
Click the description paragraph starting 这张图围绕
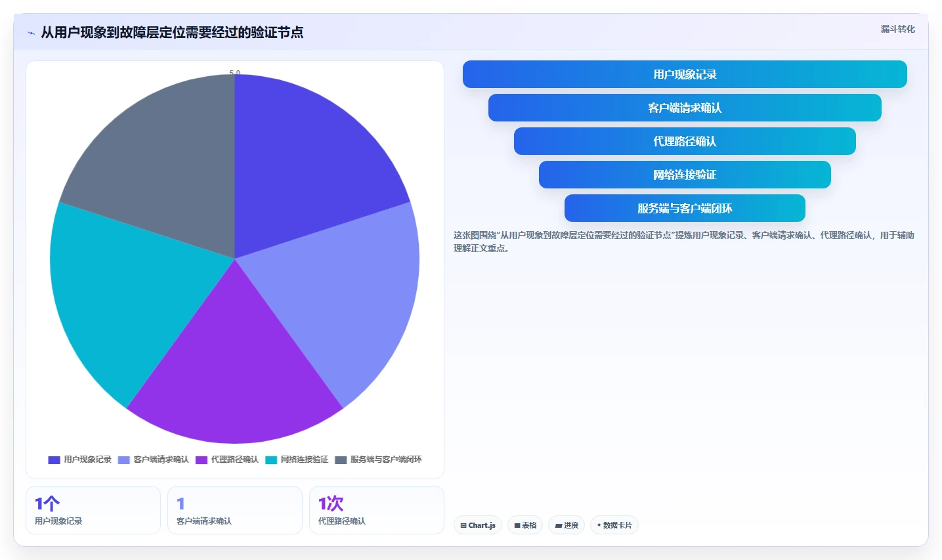[x=684, y=242]
